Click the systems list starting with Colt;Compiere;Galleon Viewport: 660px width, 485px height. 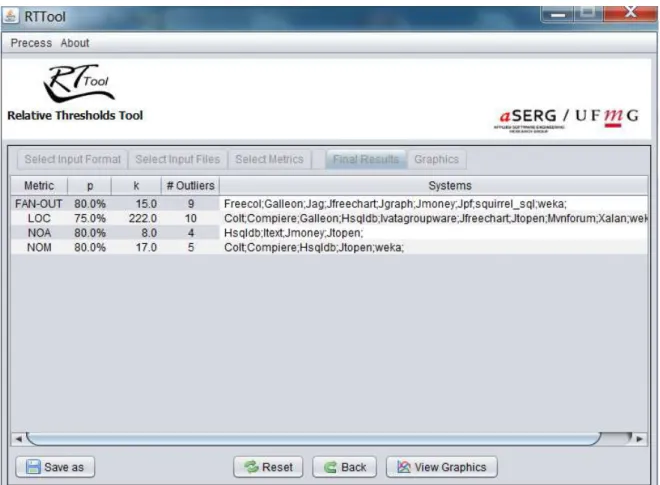tap(434, 219)
